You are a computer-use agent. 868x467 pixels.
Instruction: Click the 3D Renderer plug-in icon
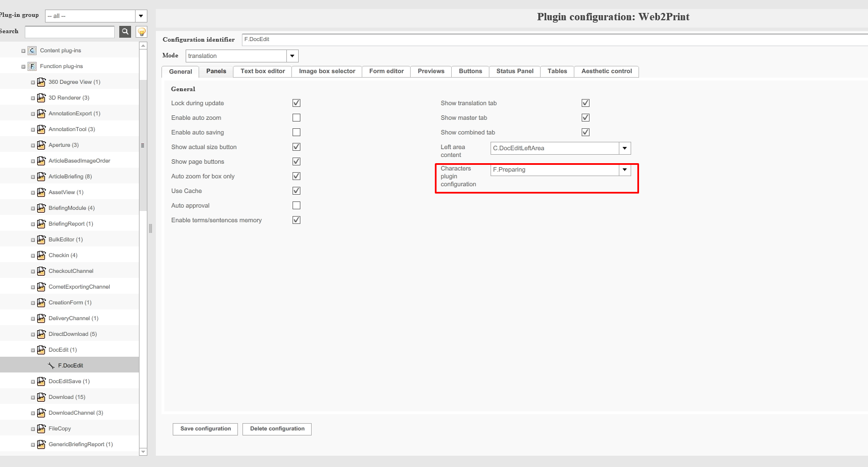click(x=42, y=97)
